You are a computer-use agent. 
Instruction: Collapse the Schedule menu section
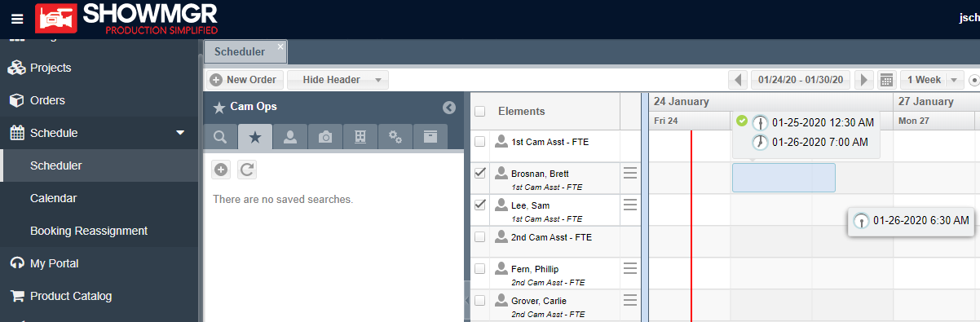181,133
